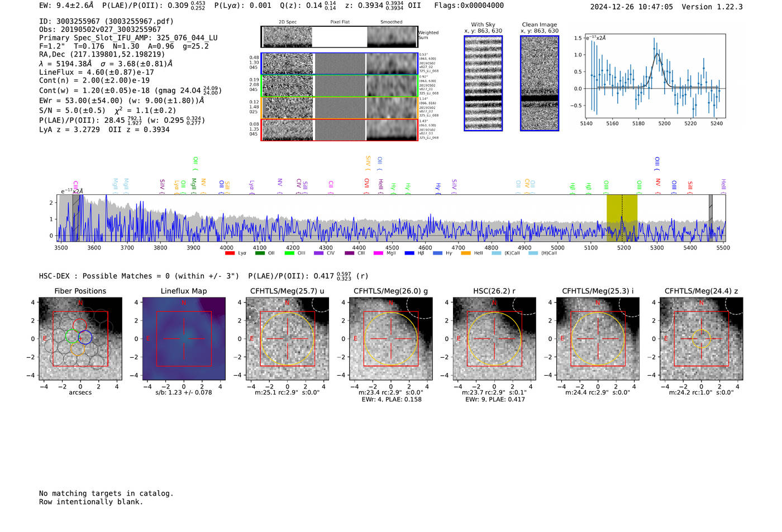Viewport: 782px width, 532px height.
Task: Click the "Row intentionally blank." text
Action: coord(91,502)
